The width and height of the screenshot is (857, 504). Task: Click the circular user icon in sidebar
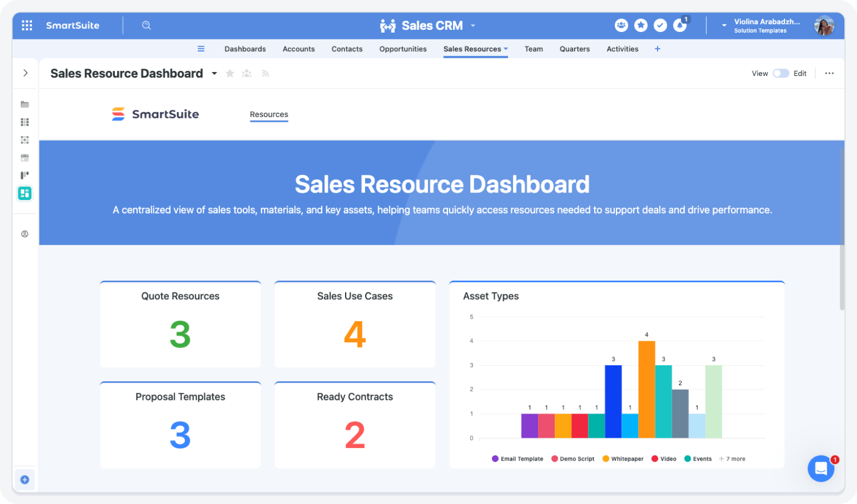pos(25,234)
